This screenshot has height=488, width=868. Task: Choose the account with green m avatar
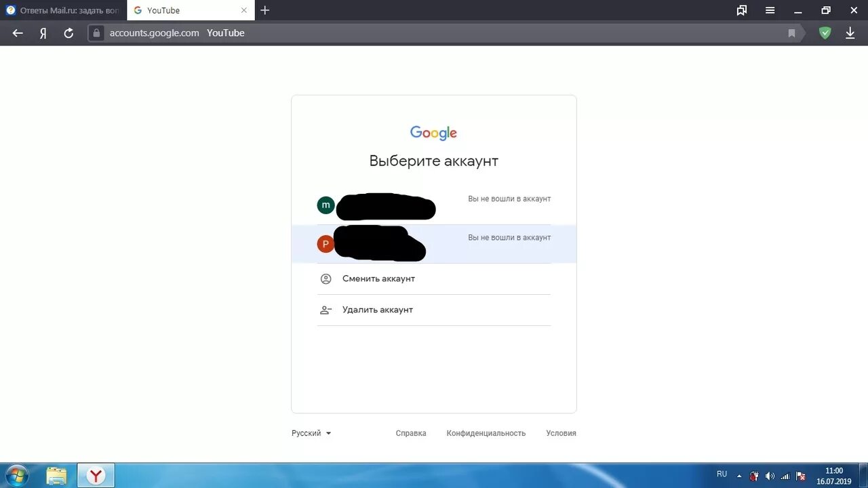(434, 205)
